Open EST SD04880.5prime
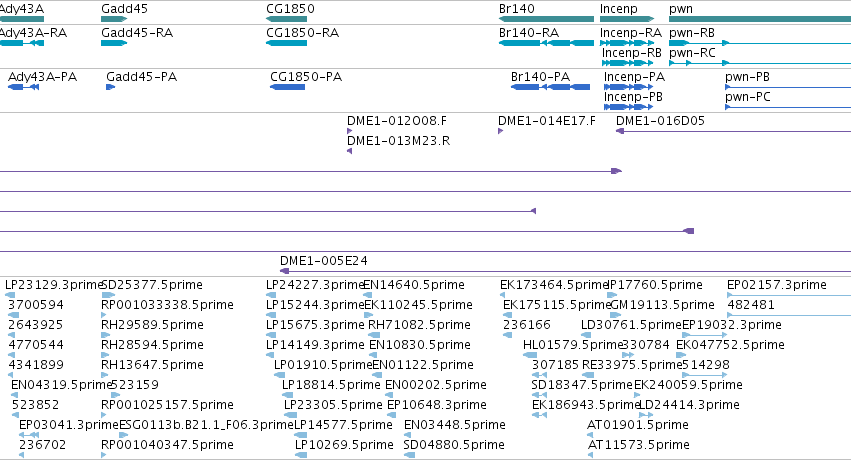Screen dimensions: 851x460 click(x=454, y=445)
